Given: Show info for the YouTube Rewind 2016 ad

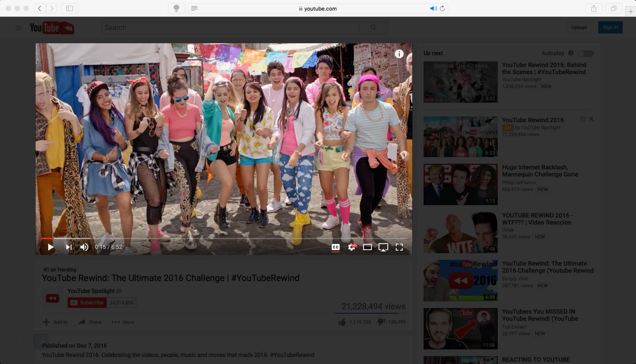Looking at the screenshot, I should (x=582, y=119).
